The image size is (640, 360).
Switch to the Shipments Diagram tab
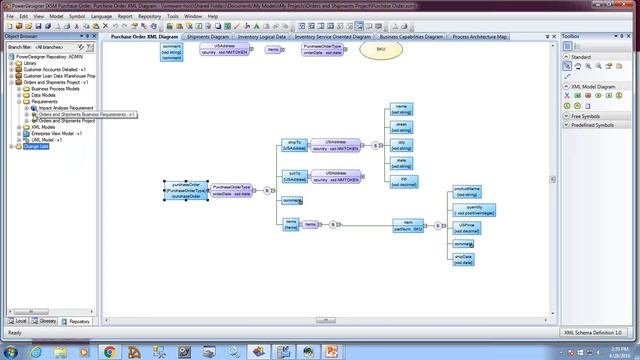click(207, 37)
